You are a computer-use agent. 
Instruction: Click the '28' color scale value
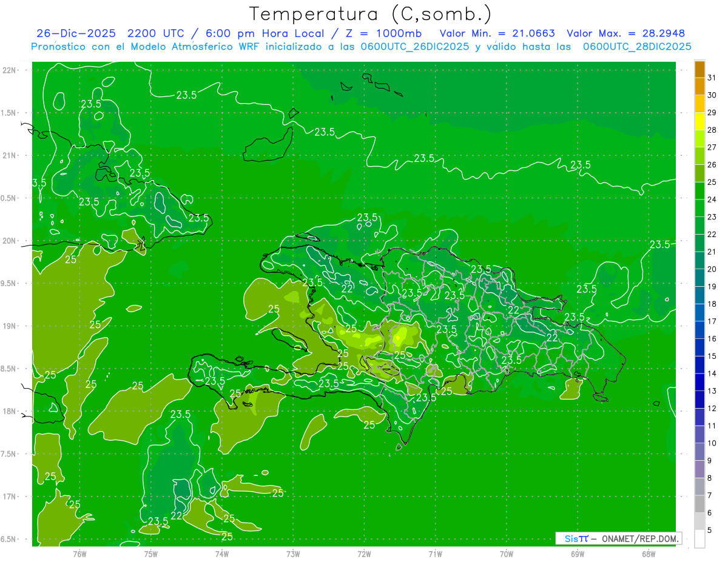tap(712, 130)
